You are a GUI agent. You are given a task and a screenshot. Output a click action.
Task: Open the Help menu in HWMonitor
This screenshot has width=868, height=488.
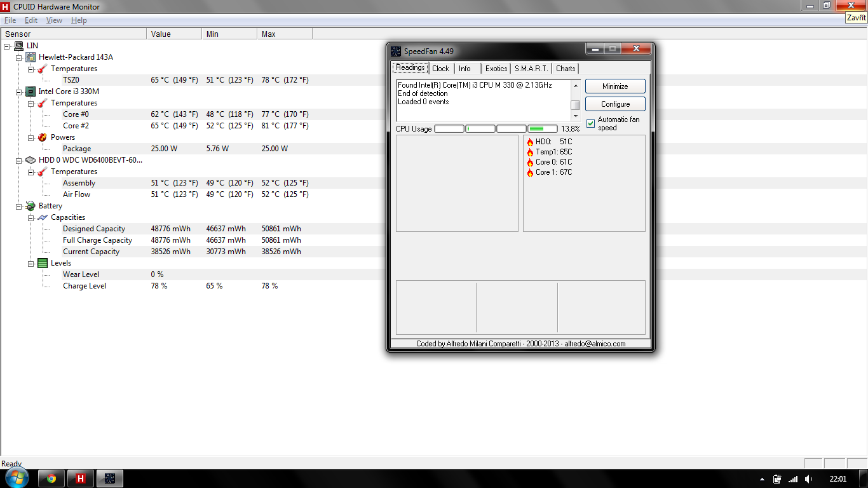coord(79,20)
